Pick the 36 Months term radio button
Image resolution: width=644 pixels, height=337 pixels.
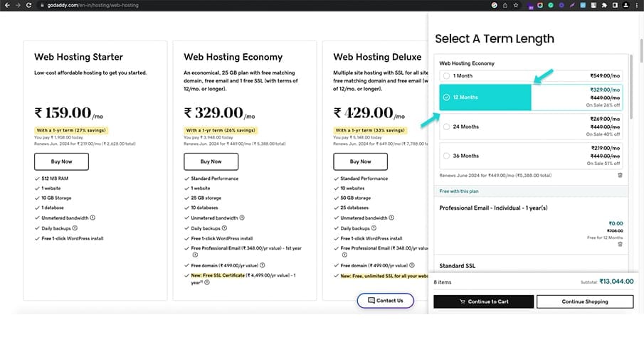point(446,156)
